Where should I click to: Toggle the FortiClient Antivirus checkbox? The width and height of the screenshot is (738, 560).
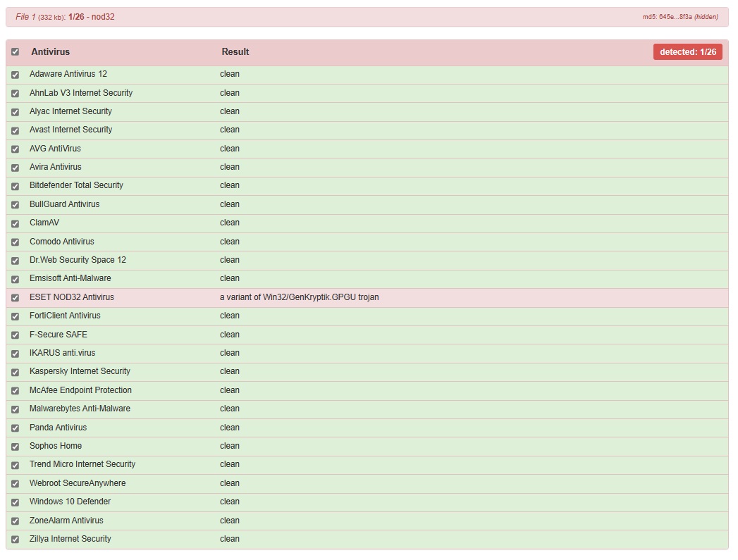pyautogui.click(x=15, y=316)
